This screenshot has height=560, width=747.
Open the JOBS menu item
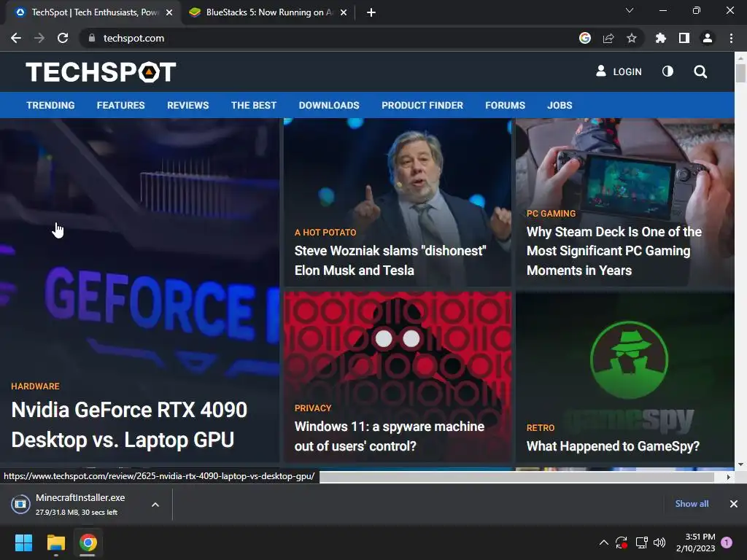(560, 105)
